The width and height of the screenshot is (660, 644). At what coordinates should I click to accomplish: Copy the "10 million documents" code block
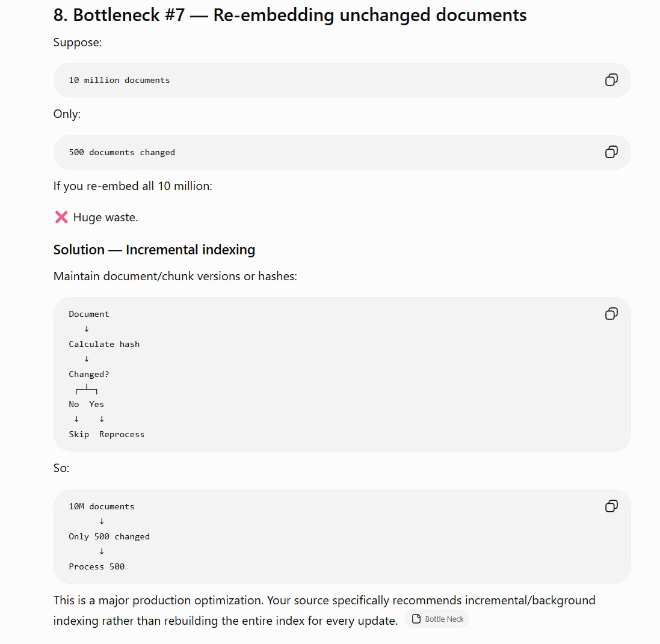pyautogui.click(x=611, y=80)
